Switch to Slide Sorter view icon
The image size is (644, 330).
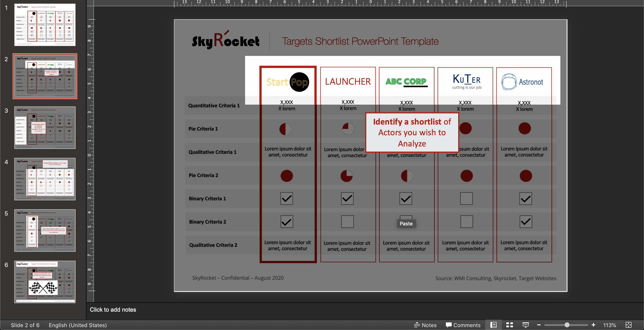510,325
